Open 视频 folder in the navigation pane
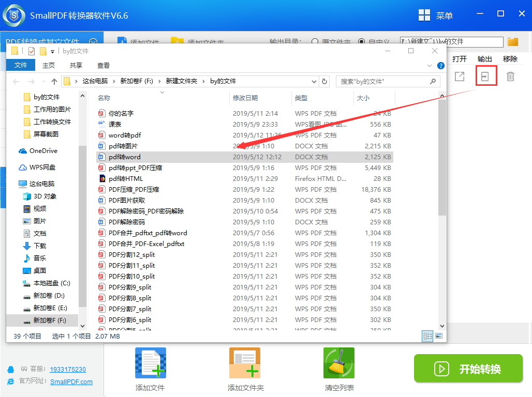532x397 pixels. tap(34, 208)
